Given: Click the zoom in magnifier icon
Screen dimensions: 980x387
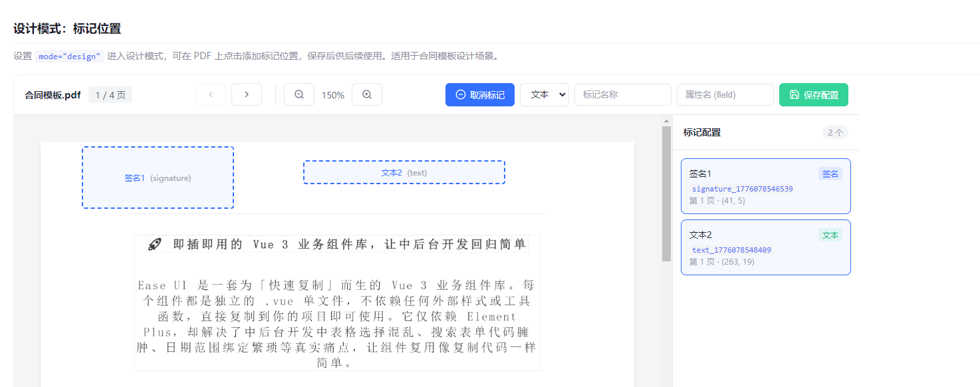Looking at the screenshot, I should [366, 94].
